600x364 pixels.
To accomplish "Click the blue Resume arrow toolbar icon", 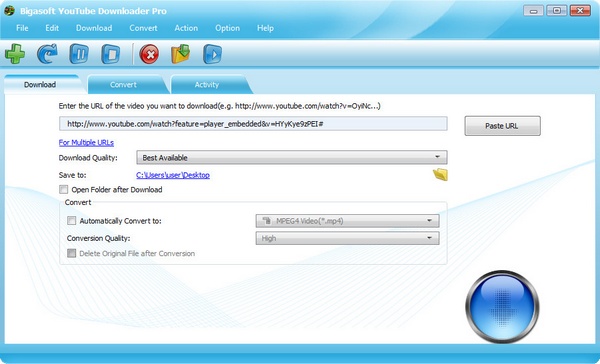I will (x=47, y=54).
